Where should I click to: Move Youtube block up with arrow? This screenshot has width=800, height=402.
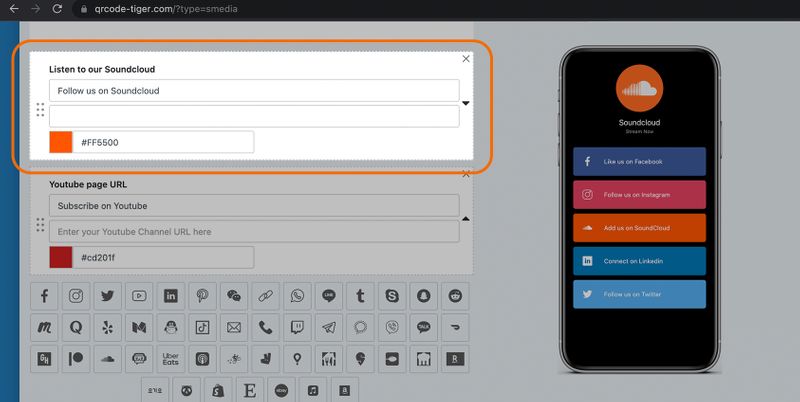466,218
